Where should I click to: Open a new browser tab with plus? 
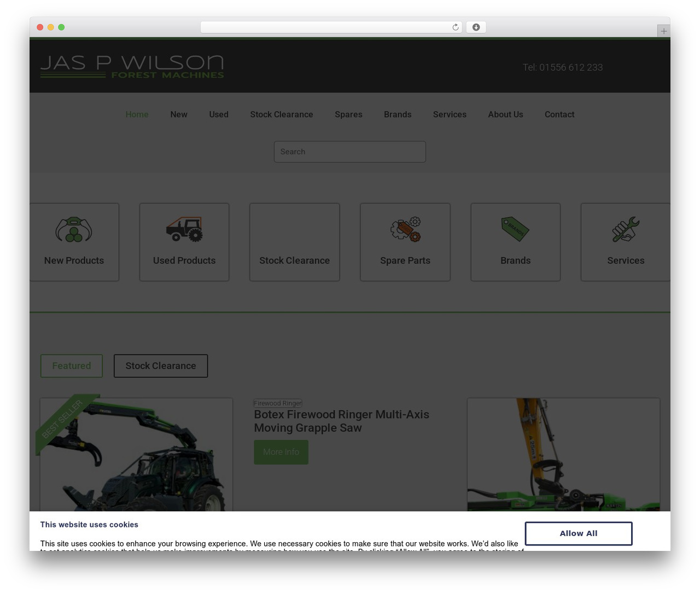point(664,31)
